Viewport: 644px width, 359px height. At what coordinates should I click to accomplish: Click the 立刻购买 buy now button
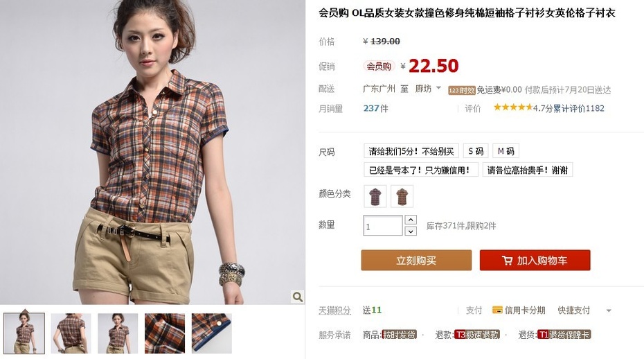[416, 261]
